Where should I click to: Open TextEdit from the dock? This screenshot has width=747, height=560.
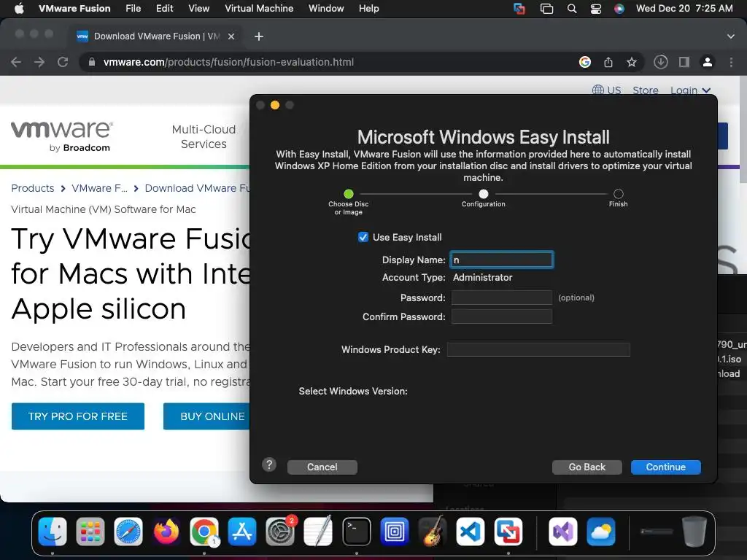pos(318,532)
